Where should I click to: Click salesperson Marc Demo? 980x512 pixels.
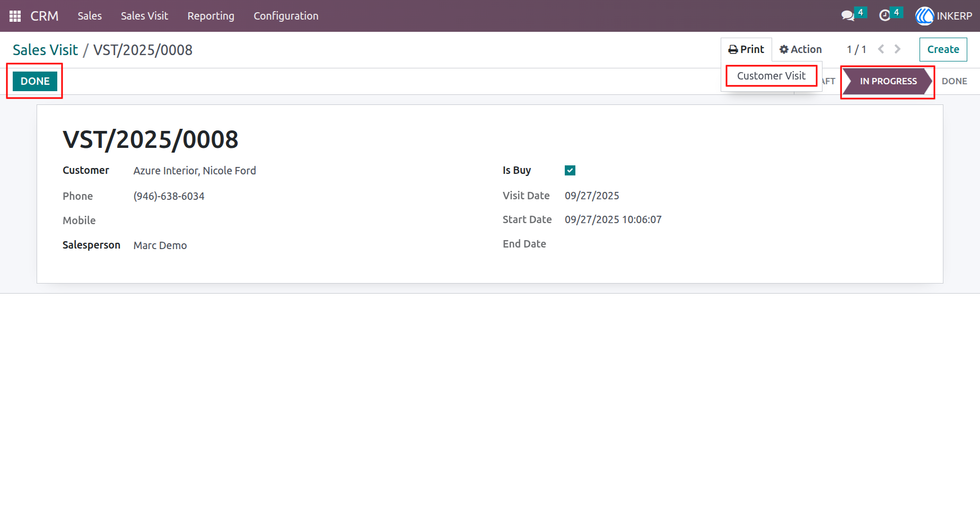pos(160,245)
